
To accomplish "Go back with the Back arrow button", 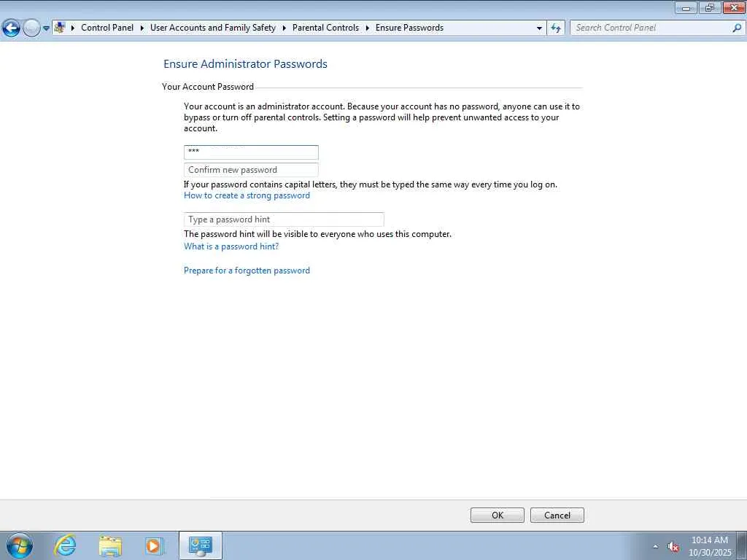I will [11, 28].
